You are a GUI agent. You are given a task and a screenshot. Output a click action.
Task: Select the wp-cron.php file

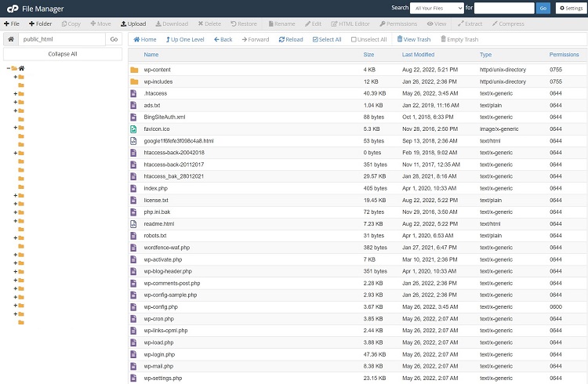pyautogui.click(x=158, y=319)
